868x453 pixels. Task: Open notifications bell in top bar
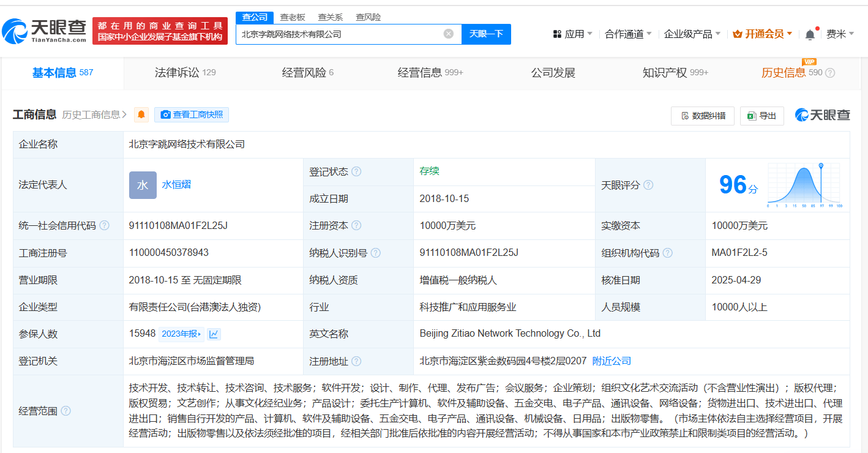tap(810, 34)
